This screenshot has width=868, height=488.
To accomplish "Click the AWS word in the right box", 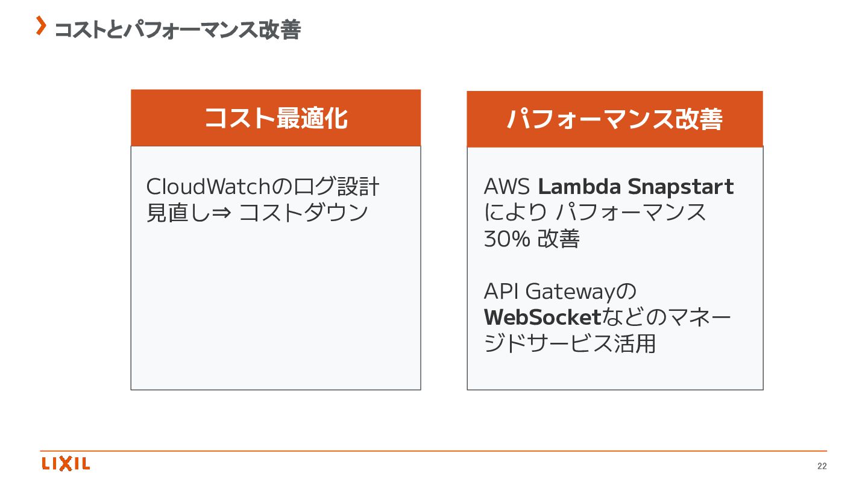I will tap(506, 187).
